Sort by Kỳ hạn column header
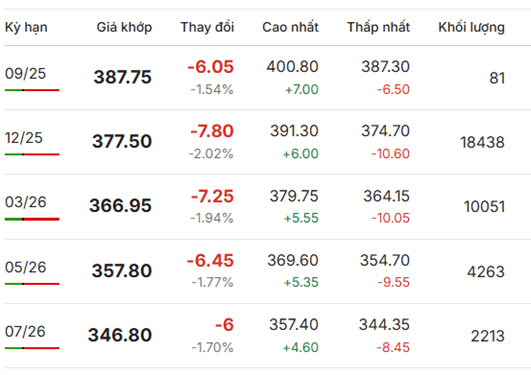531x375 pixels. pos(26,27)
